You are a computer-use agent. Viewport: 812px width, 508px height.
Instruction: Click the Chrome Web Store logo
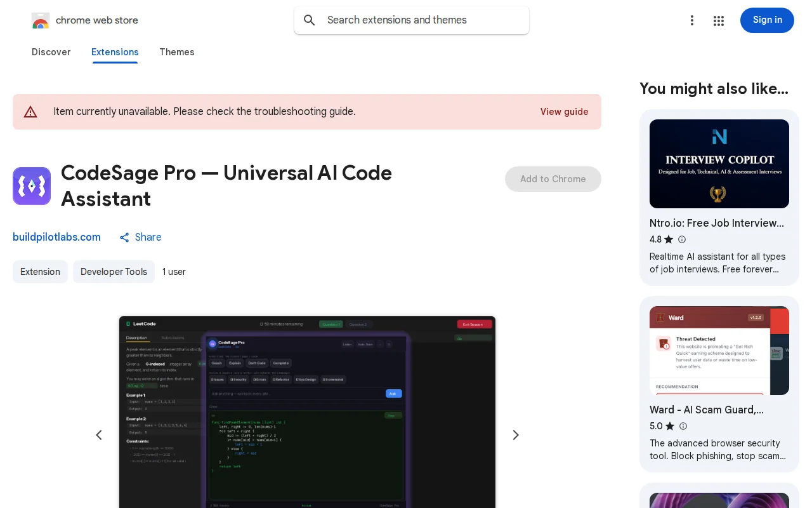tap(41, 20)
